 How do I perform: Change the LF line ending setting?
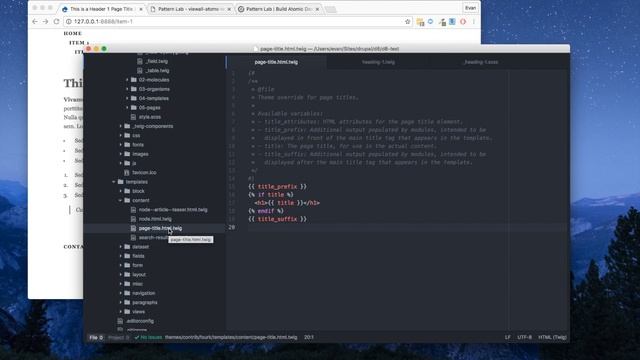507,338
